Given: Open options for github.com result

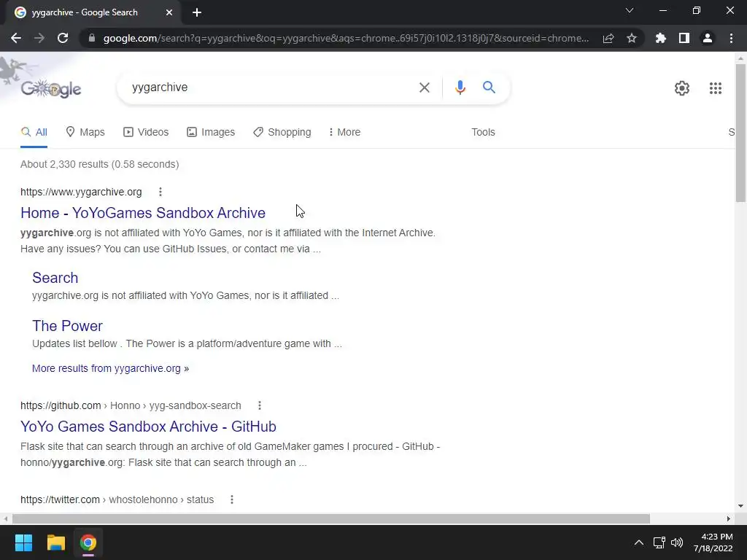Looking at the screenshot, I should click(260, 405).
